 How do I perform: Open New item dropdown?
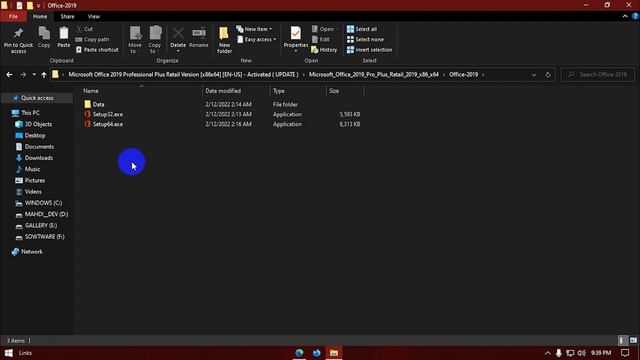point(254,29)
